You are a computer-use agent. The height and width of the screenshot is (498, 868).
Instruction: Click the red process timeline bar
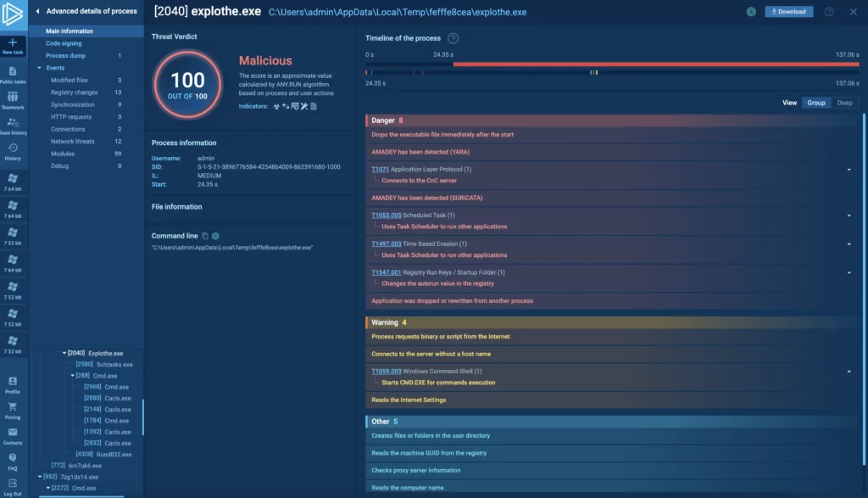point(653,64)
